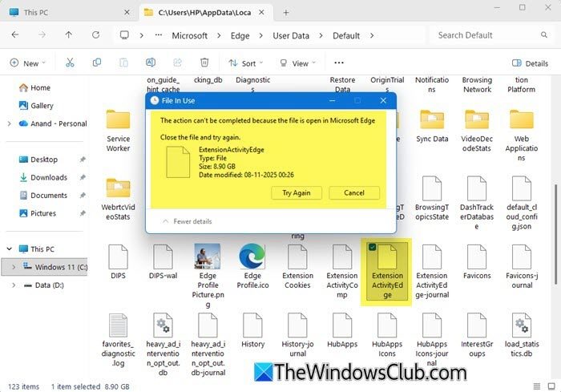Click the Rename icon in toolbar
Image resolution: width=561 pixels, height=392 pixels.
tap(151, 63)
